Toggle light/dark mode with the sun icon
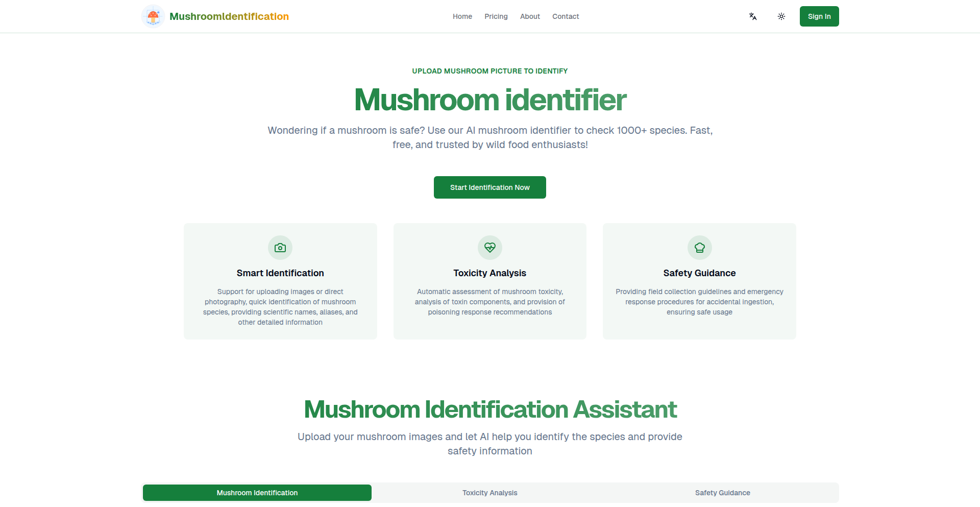 pos(781,16)
